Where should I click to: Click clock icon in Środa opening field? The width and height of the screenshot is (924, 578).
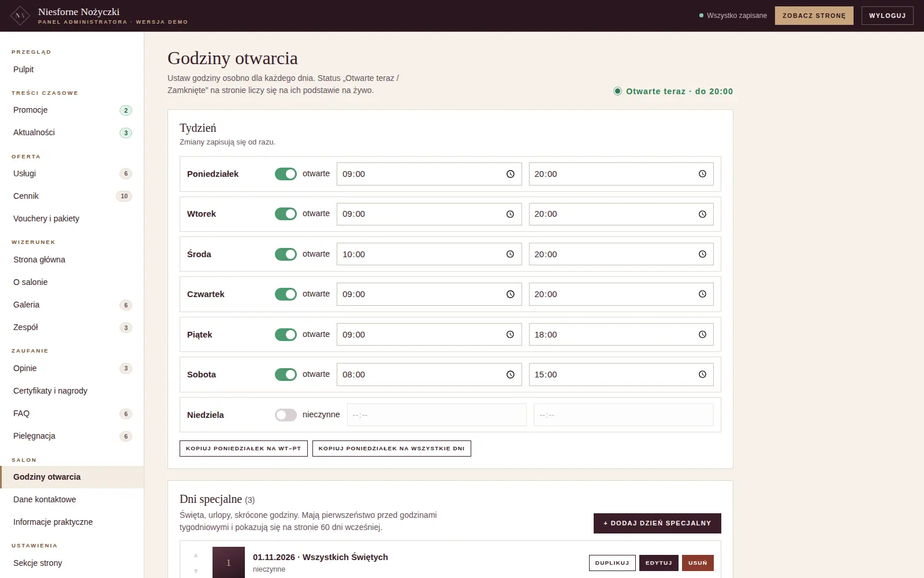click(x=511, y=254)
